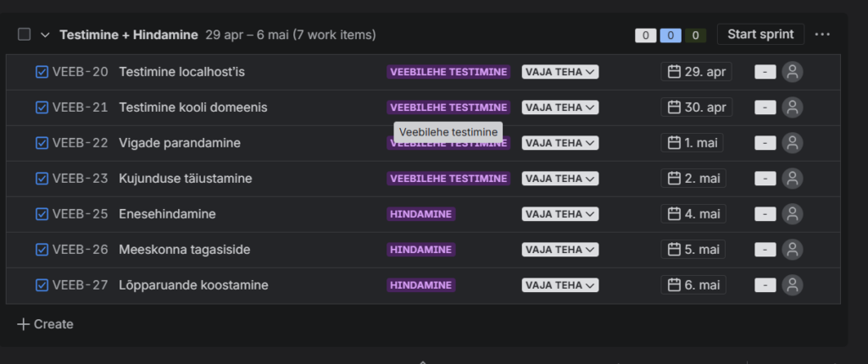Screen dimensions: 868x364
Task: Collapse the Testimine + Hindamine sprint
Action: point(45,35)
